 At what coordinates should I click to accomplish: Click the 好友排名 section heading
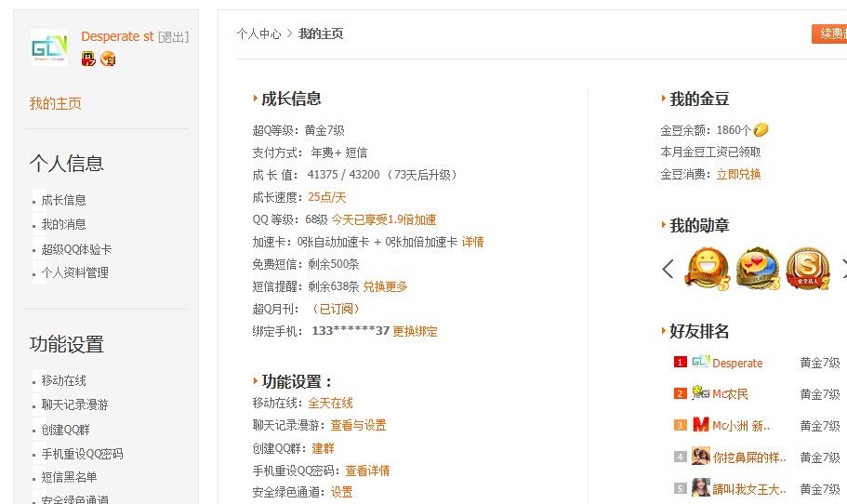point(699,331)
